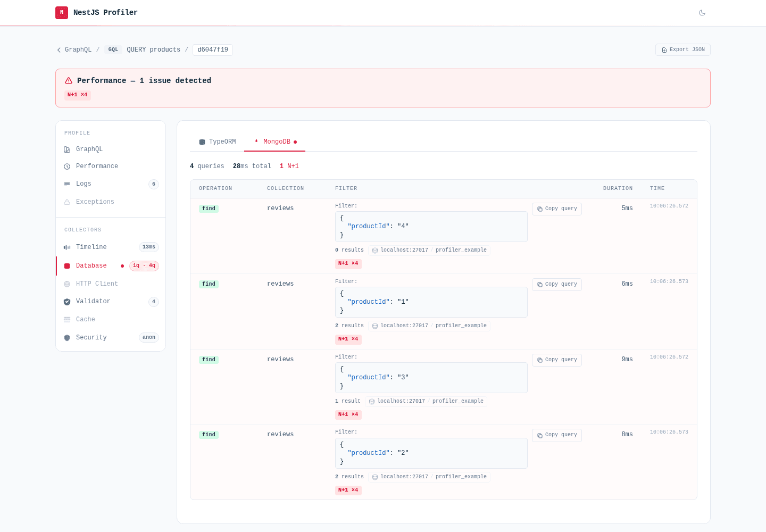Click database icon in productId "1" connection chip
Viewport: 766px width, 532px height.
point(375,326)
